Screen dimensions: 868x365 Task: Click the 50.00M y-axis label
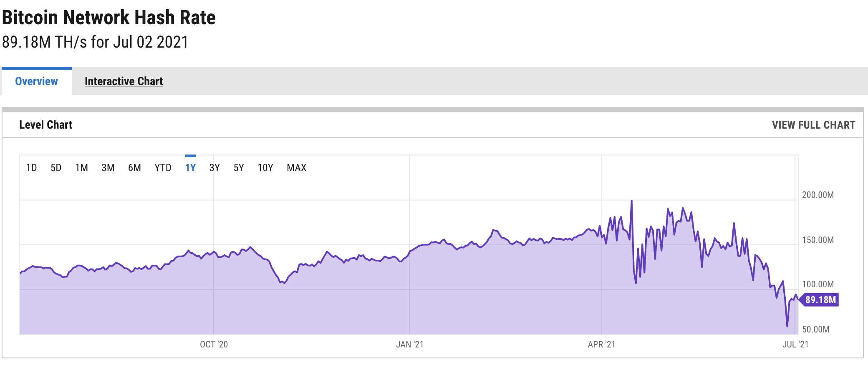click(816, 330)
